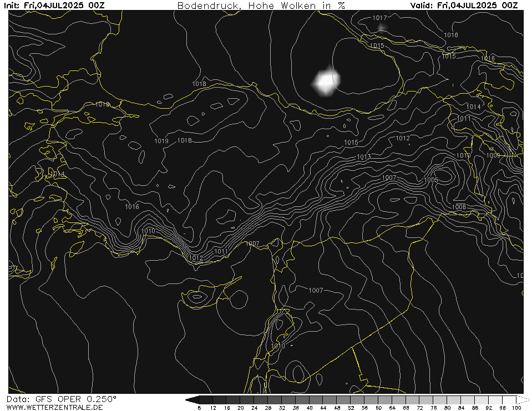The image size is (532, 411).
Task: Click the 1017 isobar label
Action: pyautogui.click(x=379, y=18)
